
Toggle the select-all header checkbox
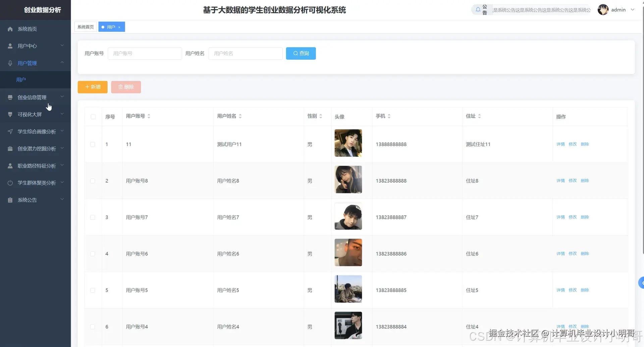pos(93,117)
